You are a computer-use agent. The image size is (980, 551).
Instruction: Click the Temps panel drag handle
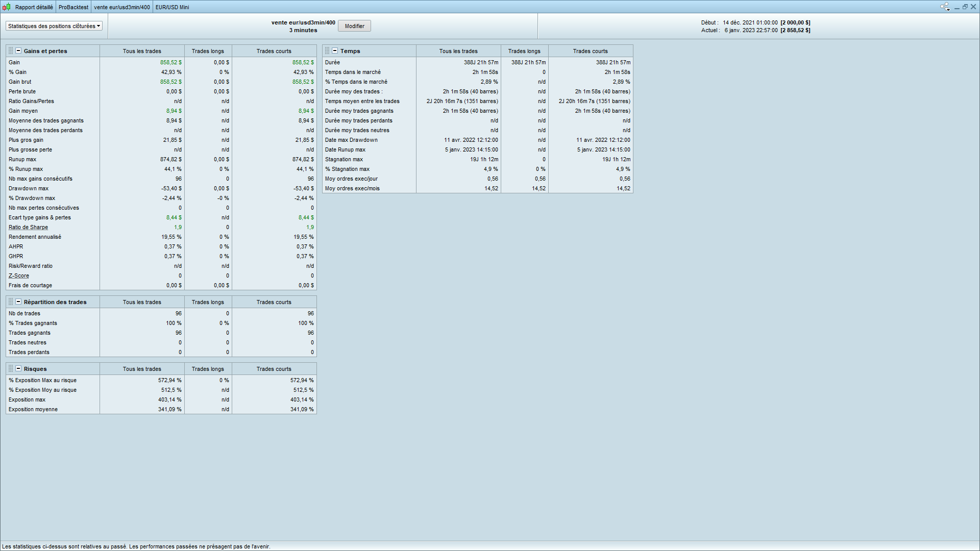[x=327, y=51]
